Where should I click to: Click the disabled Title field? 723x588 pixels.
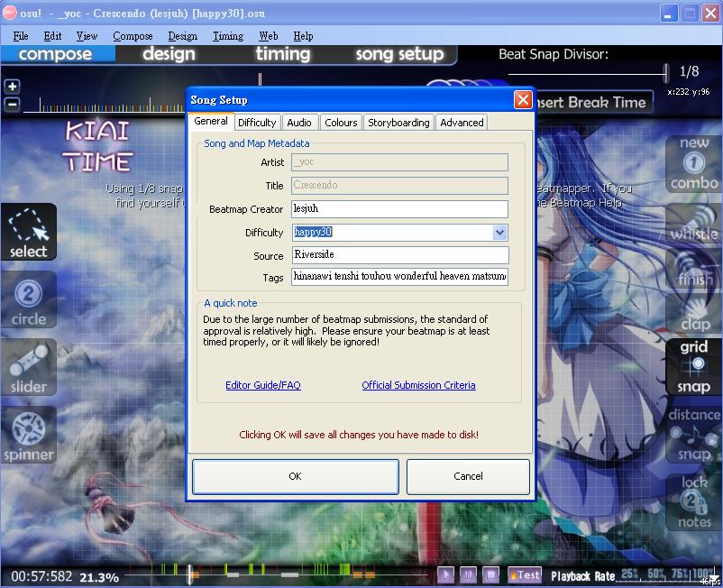(x=399, y=186)
